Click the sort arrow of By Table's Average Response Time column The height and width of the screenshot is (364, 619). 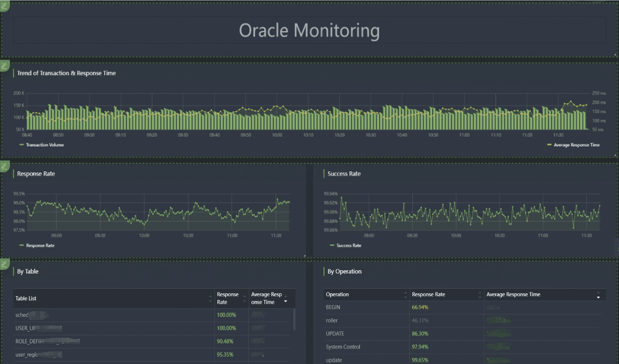(285, 299)
